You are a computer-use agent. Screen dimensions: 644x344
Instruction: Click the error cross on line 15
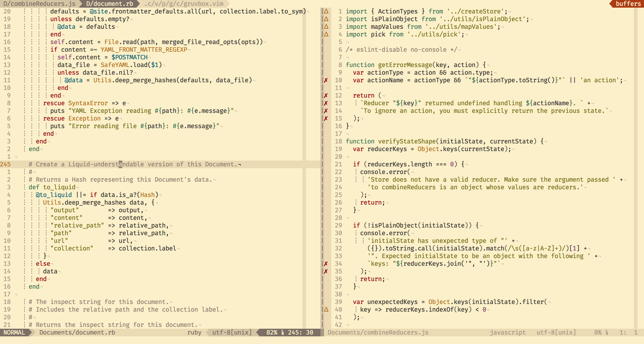(x=326, y=118)
